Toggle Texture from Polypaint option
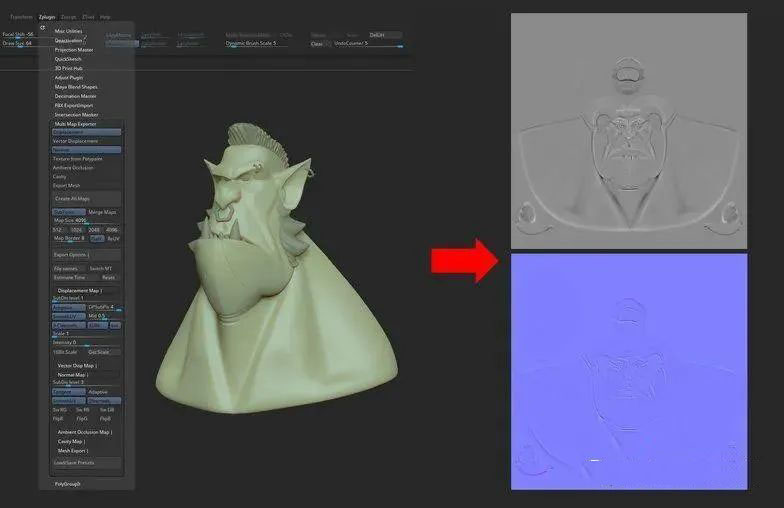The width and height of the screenshot is (784, 508). click(86, 158)
